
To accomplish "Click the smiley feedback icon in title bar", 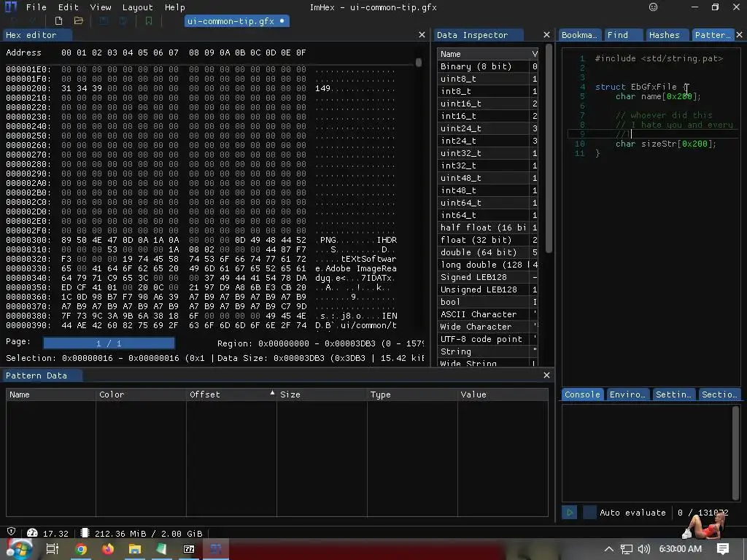I will tap(653, 7).
